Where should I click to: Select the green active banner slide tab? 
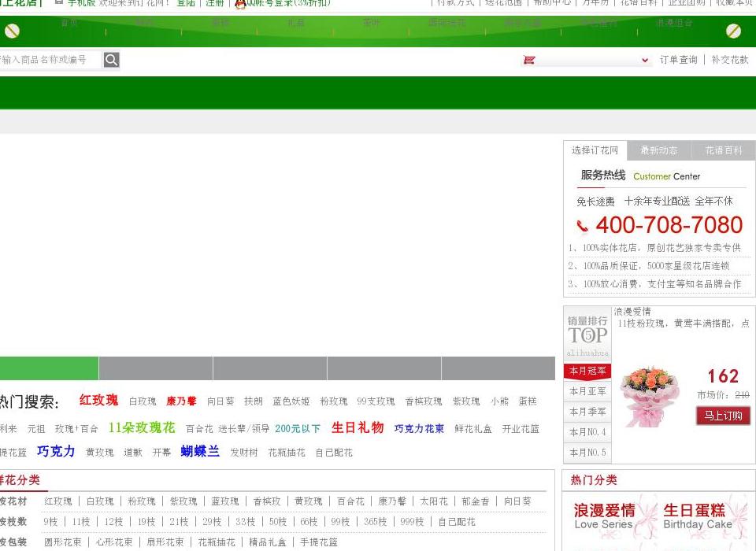[x=49, y=368]
